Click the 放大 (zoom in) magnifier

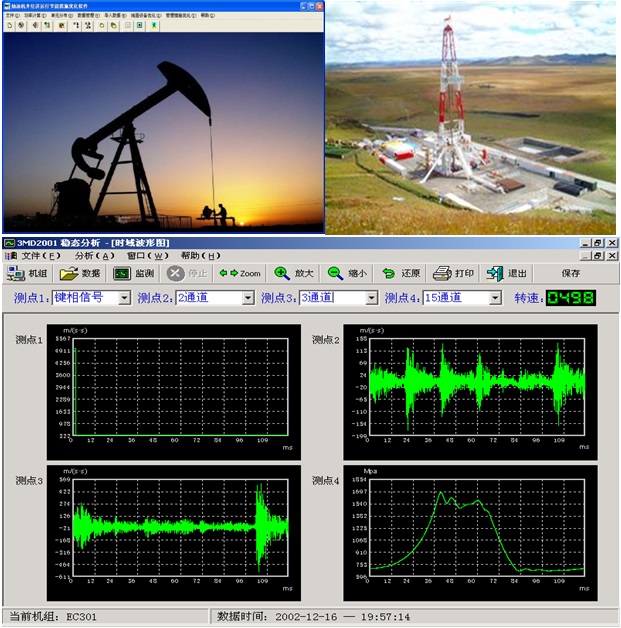283,273
